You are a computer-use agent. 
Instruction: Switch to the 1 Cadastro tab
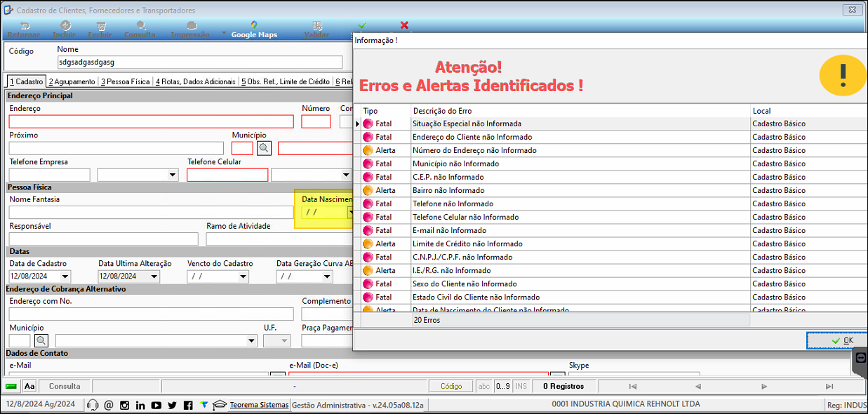[26, 81]
